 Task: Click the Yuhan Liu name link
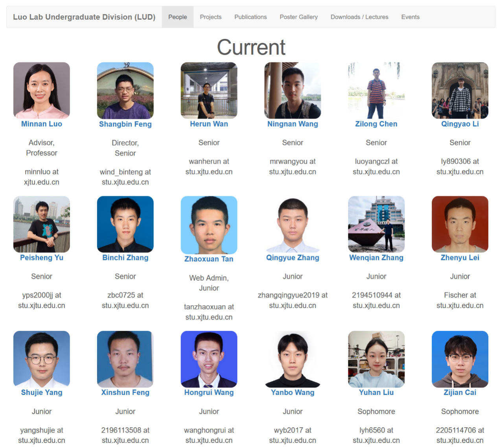(376, 393)
